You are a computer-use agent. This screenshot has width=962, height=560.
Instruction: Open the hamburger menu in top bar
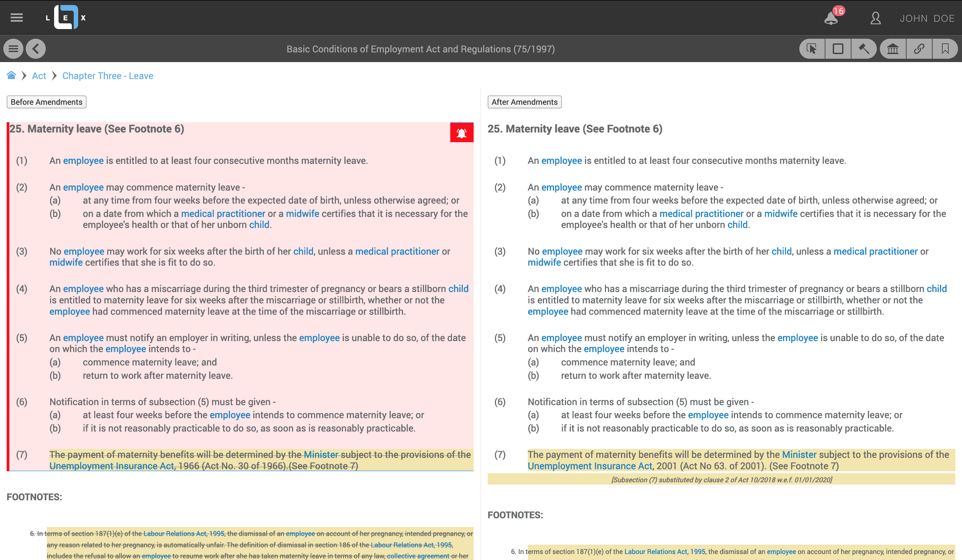(x=16, y=18)
